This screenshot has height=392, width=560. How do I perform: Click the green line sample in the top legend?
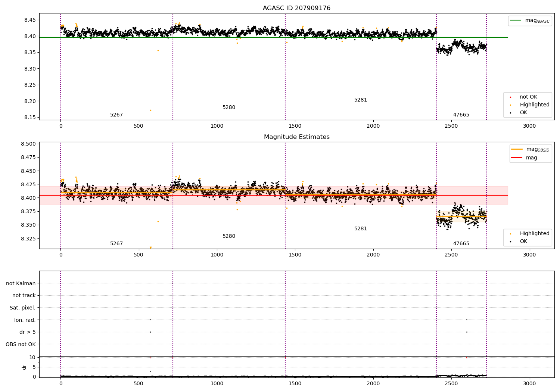[x=516, y=21]
